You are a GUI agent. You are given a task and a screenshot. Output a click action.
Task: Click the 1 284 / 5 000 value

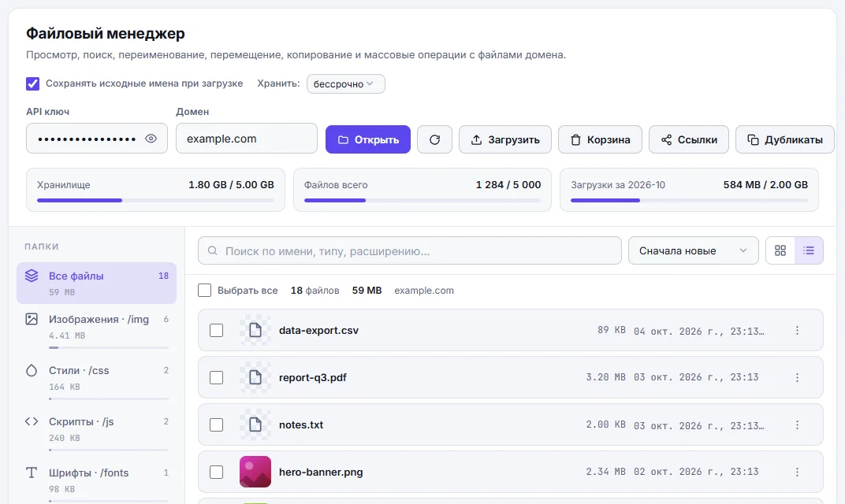tap(508, 185)
